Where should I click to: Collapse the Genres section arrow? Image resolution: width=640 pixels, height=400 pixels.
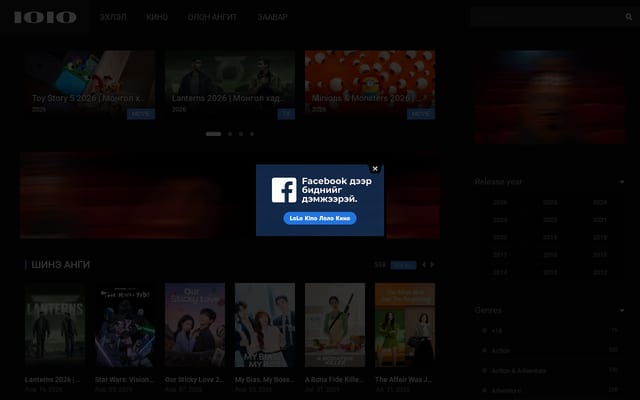(x=622, y=311)
